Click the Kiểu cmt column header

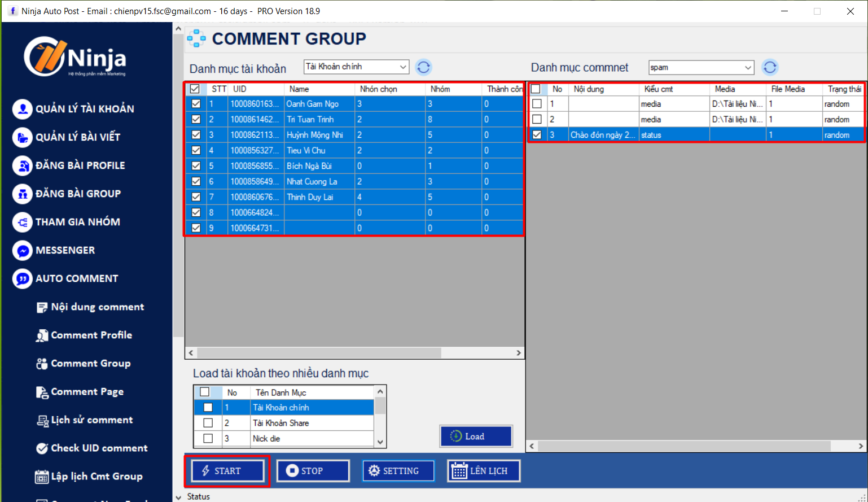coord(674,89)
